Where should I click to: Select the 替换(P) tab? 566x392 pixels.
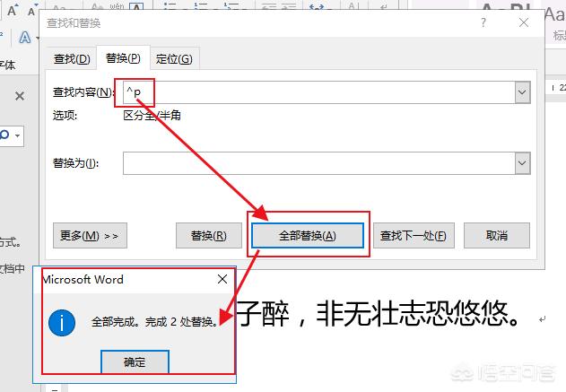click(123, 58)
